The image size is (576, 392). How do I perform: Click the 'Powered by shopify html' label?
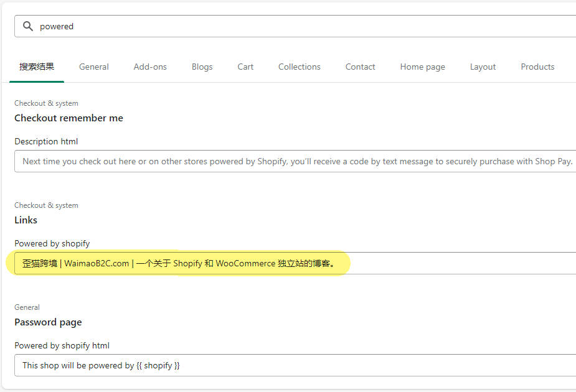(x=62, y=345)
